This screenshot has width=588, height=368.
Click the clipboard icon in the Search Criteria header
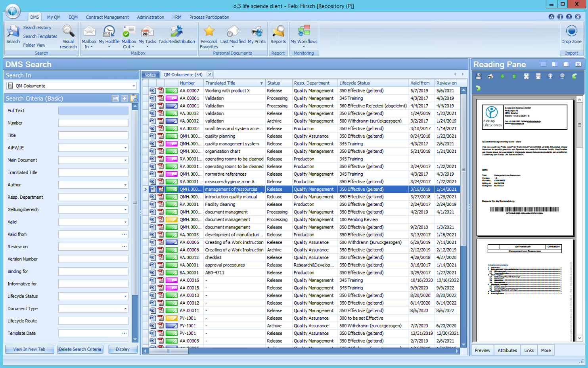134,98
